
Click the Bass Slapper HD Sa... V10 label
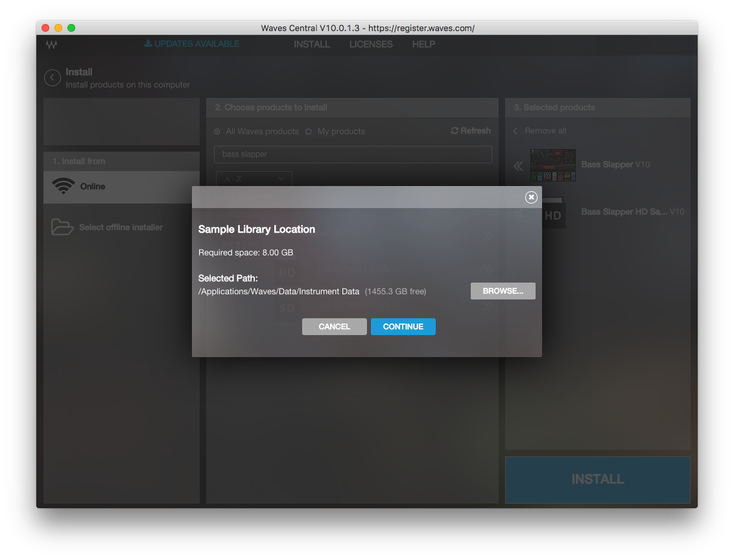632,212
